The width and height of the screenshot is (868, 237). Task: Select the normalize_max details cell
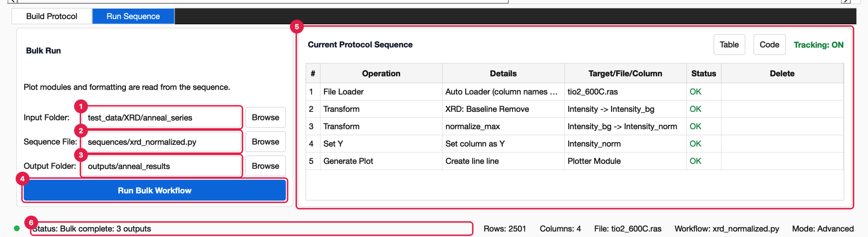pyautogui.click(x=503, y=127)
